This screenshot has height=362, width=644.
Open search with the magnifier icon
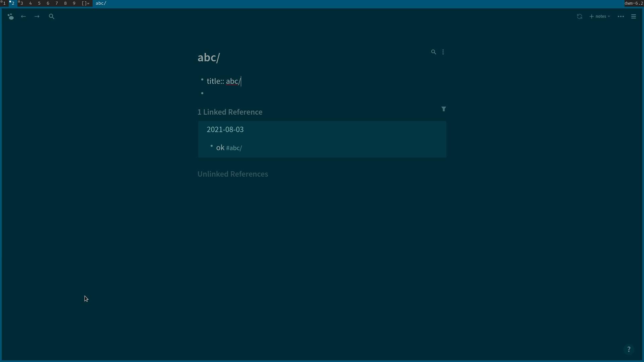pos(52,16)
